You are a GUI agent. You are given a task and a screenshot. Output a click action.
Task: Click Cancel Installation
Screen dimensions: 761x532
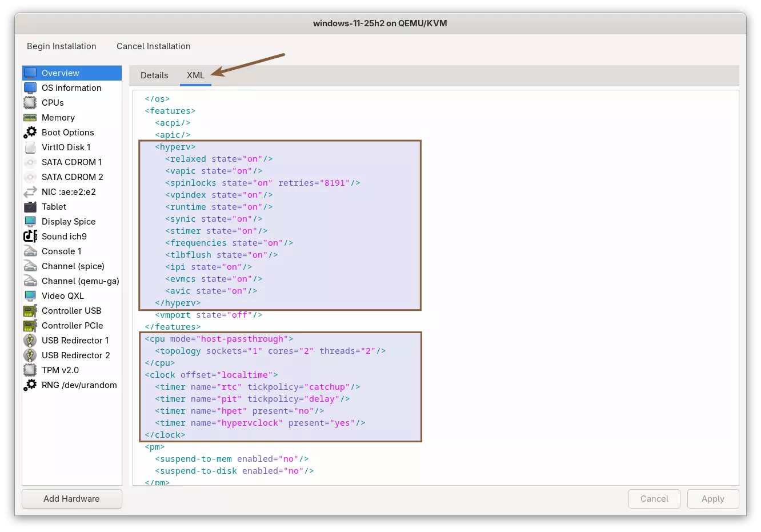click(154, 46)
